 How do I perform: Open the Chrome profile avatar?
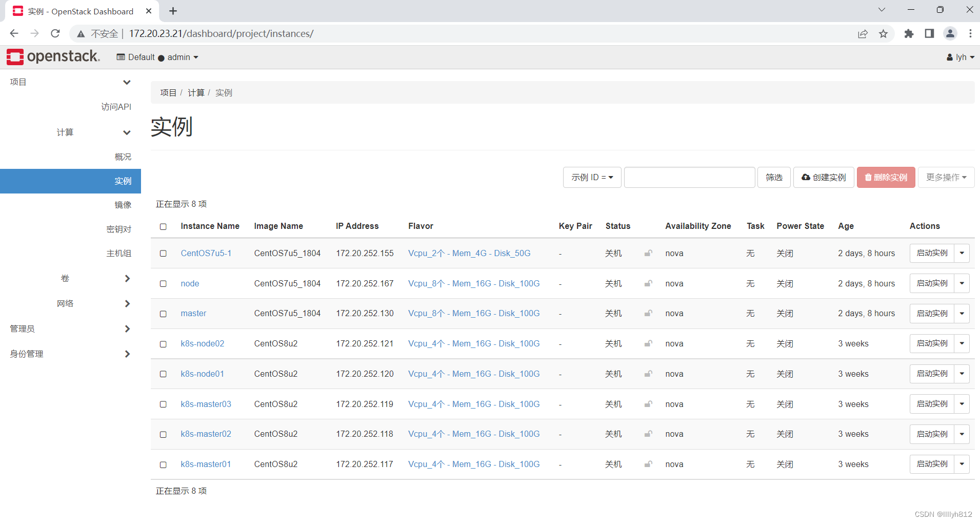click(x=950, y=33)
